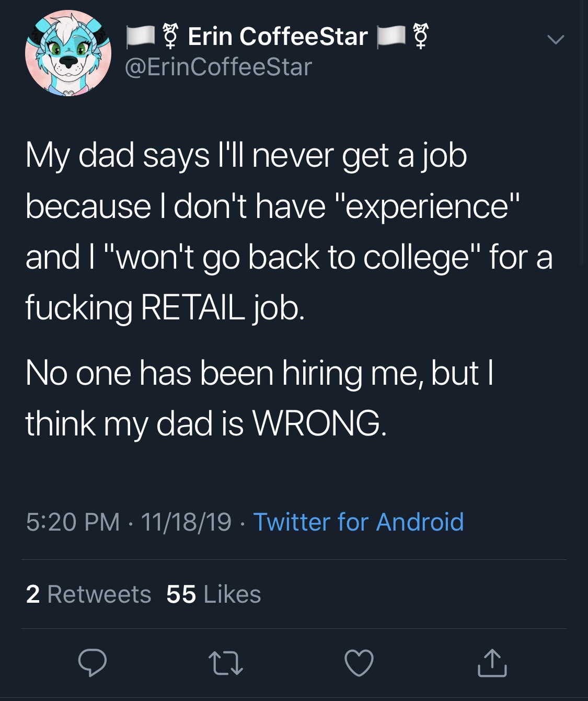Retweet this post using the arrows icon

pos(226,663)
